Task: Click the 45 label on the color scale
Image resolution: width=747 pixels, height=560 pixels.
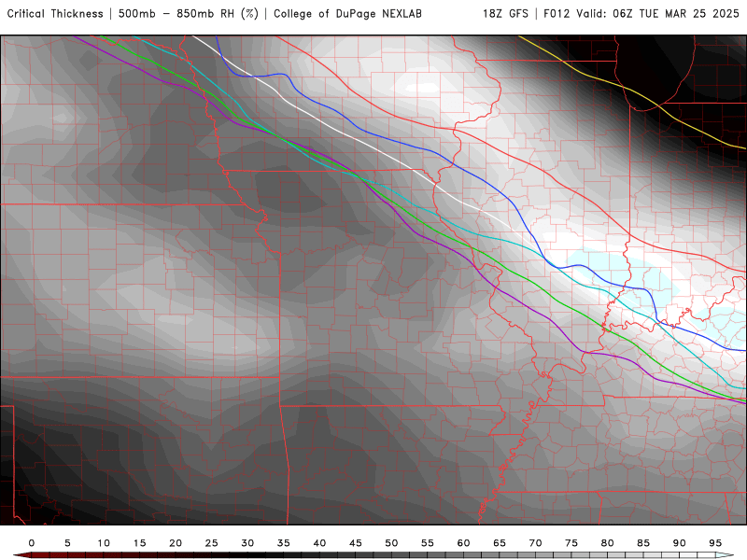Action: (x=356, y=543)
